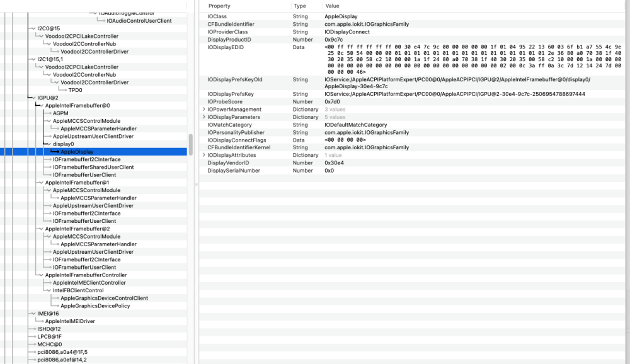Select the IOProbeScore property row
Screen dimensions: 630x364
tap(412, 101)
